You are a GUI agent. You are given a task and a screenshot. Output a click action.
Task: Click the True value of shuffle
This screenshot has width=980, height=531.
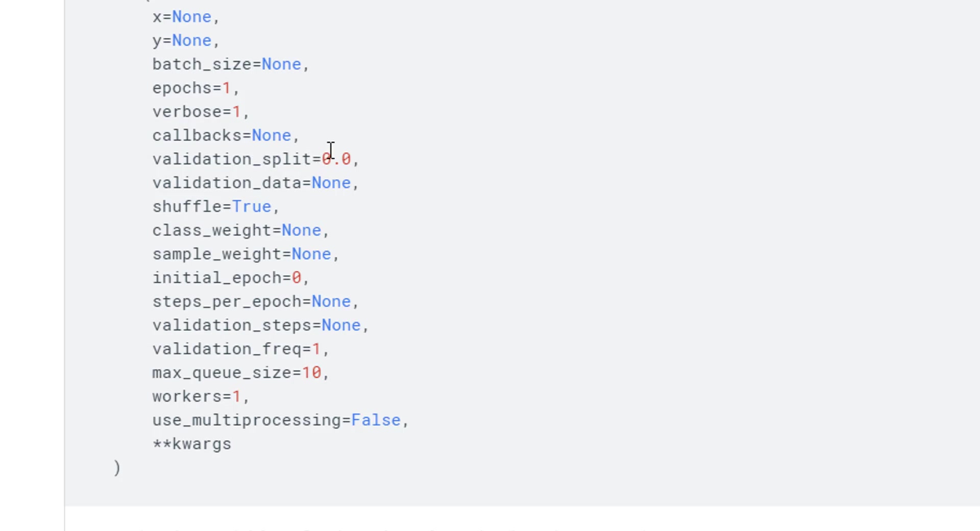[252, 207]
